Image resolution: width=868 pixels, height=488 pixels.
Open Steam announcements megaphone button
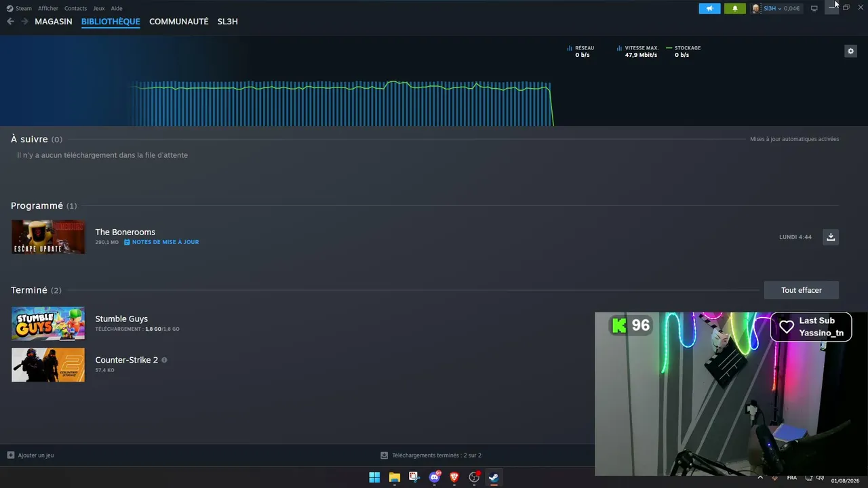click(709, 8)
